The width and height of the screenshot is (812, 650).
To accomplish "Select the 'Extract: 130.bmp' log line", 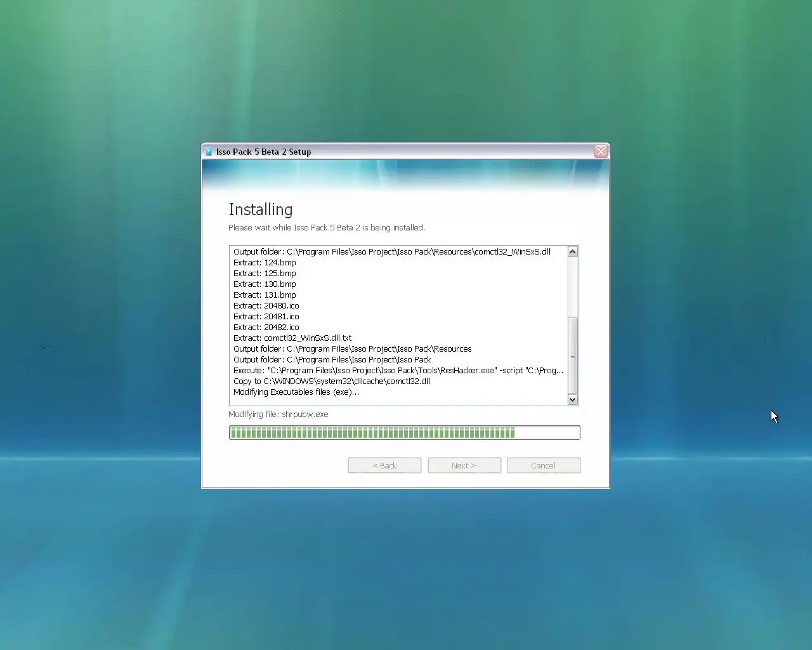I will click(x=265, y=284).
